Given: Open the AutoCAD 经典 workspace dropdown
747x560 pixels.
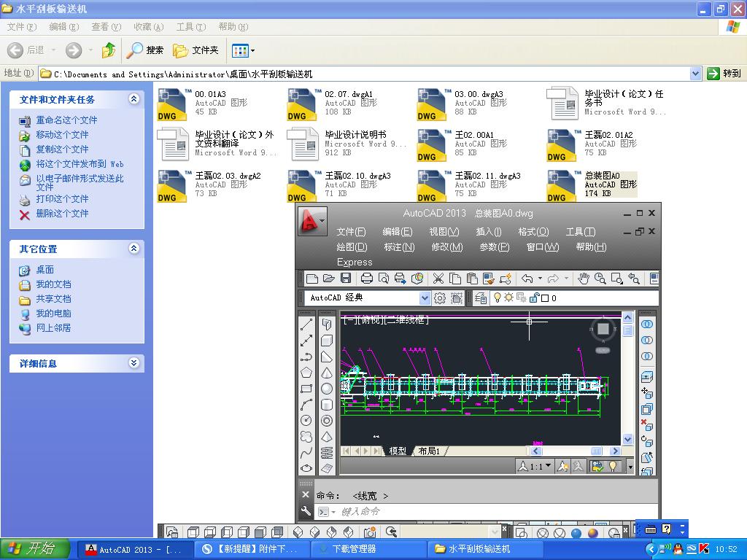Looking at the screenshot, I should 425,297.
